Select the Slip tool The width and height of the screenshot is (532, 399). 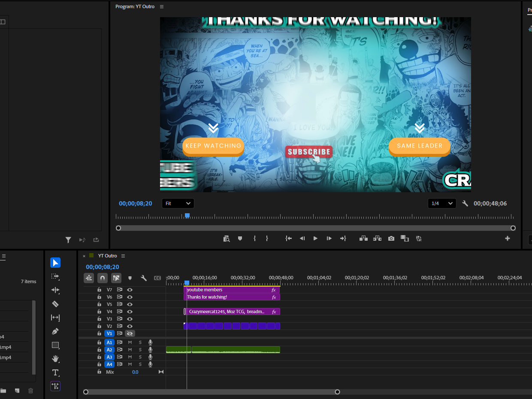click(55, 317)
